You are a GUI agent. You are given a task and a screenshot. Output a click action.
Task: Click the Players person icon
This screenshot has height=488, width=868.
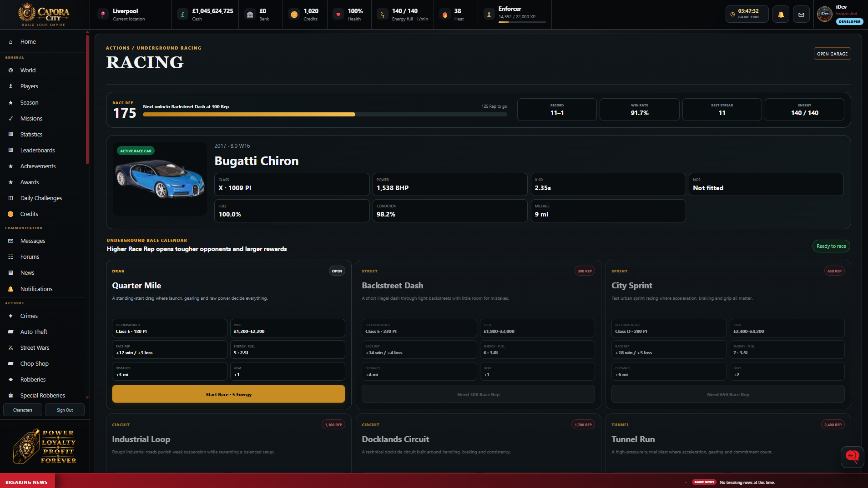10,86
